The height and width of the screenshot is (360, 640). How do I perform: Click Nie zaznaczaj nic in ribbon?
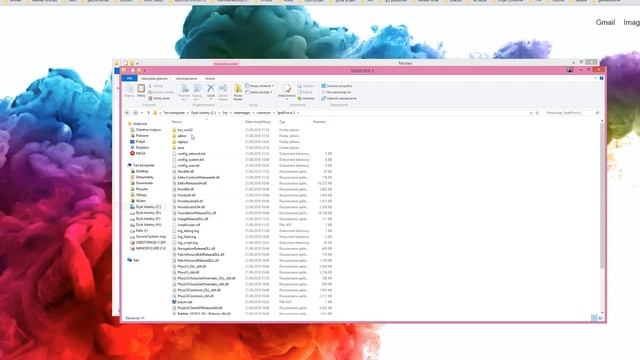coord(336,92)
